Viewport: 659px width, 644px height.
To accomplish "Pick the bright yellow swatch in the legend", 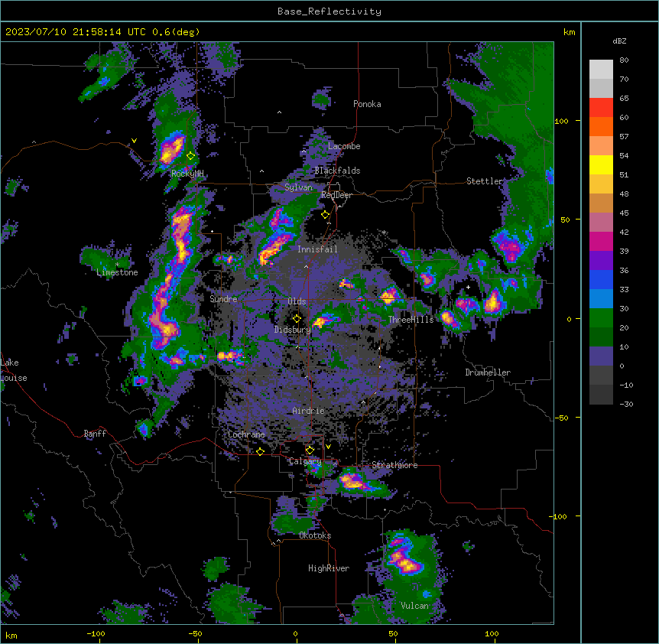I will (x=601, y=164).
